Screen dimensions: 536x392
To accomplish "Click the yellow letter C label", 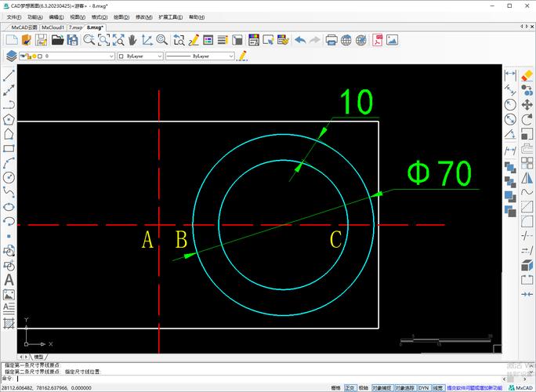I will 335,239.
